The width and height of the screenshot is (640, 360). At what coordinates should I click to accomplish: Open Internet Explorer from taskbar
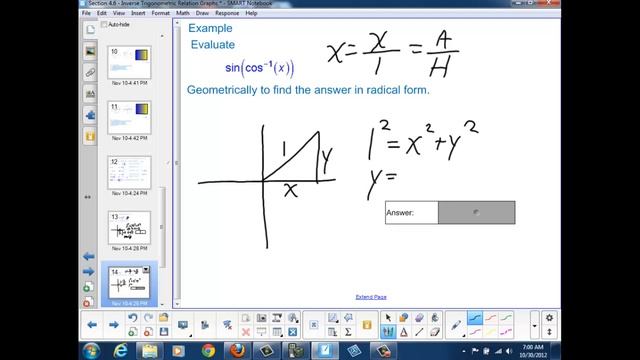click(120, 351)
